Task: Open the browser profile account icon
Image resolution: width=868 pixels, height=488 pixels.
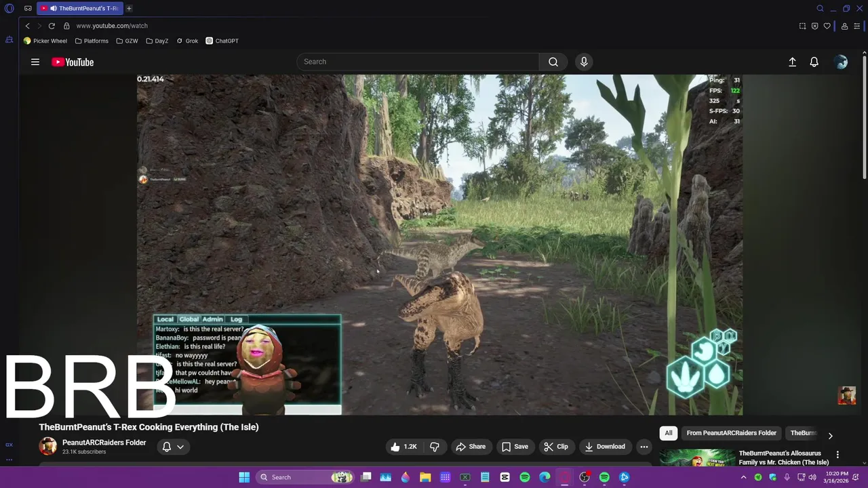Action: coord(844,26)
